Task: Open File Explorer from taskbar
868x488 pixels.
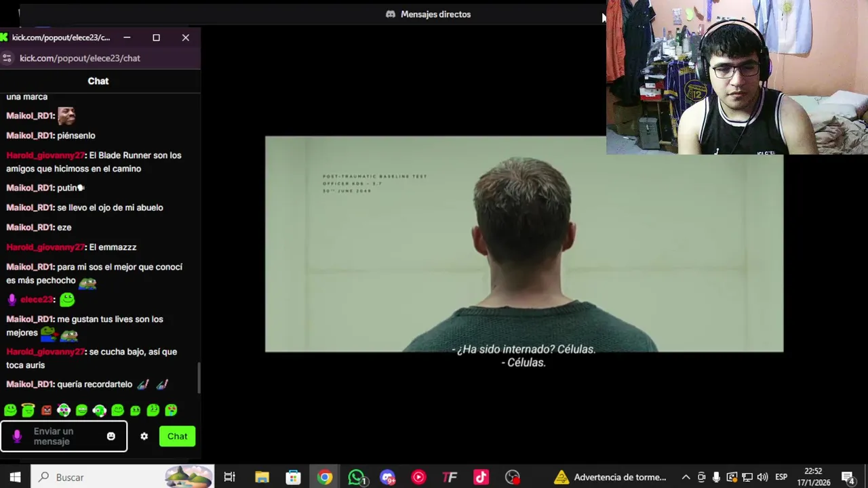Action: tap(262, 477)
